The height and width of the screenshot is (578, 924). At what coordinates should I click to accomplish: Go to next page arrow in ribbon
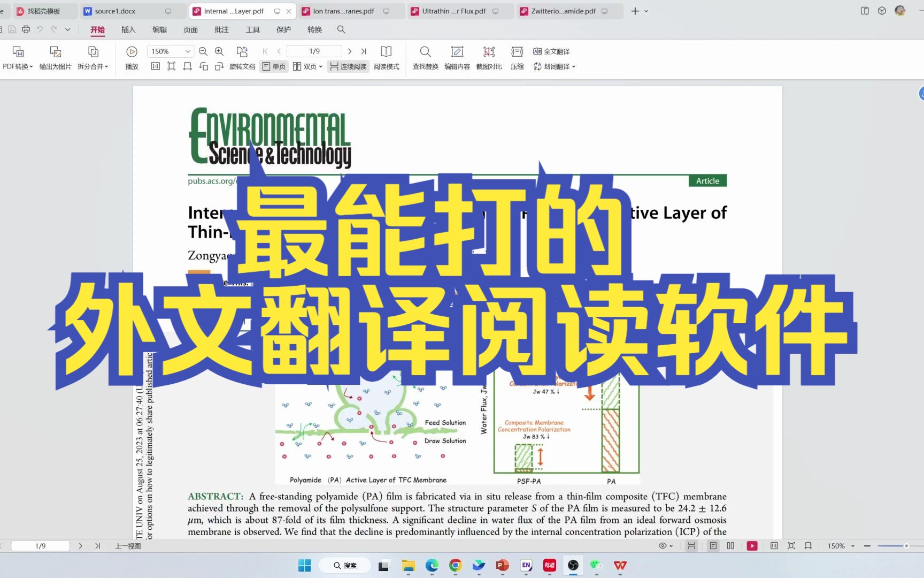tap(350, 51)
